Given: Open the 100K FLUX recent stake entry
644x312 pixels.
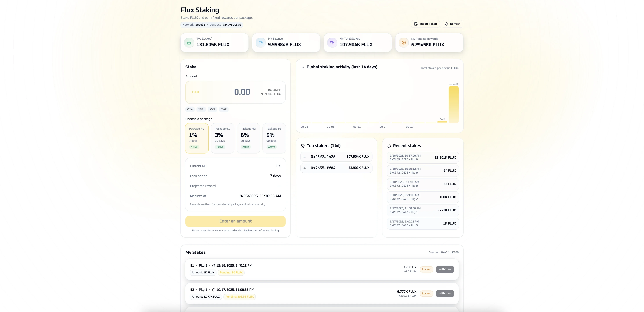Looking at the screenshot, I should click(x=423, y=197).
